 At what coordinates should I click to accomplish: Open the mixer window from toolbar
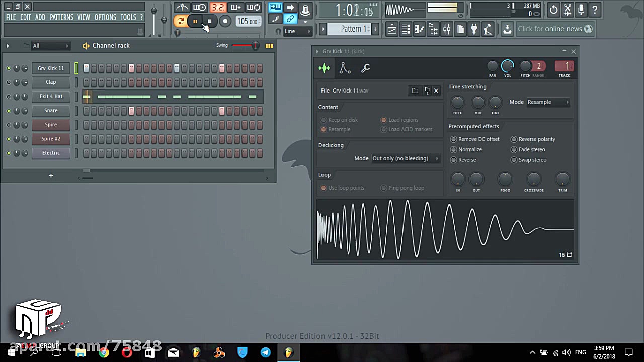446,29
